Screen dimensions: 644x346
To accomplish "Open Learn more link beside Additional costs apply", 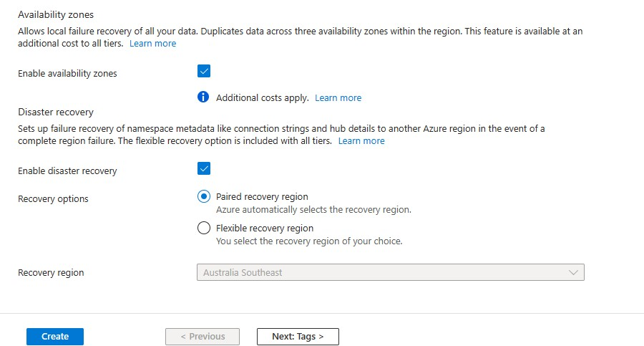I will click(338, 98).
